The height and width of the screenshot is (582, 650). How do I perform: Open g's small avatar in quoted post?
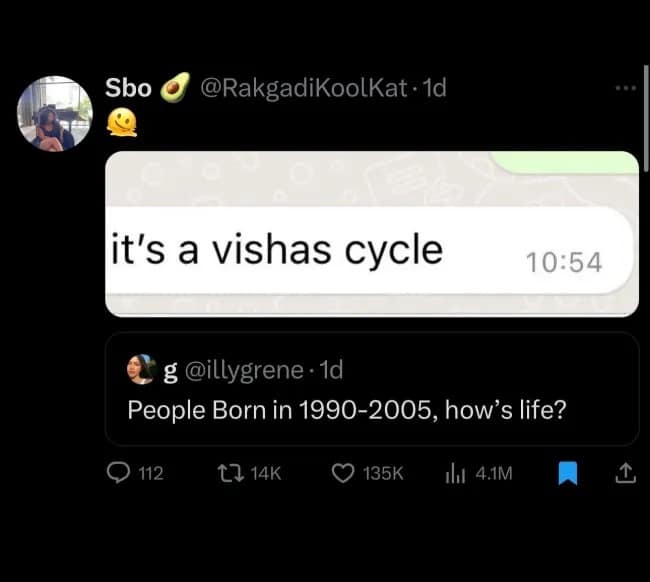coord(140,370)
